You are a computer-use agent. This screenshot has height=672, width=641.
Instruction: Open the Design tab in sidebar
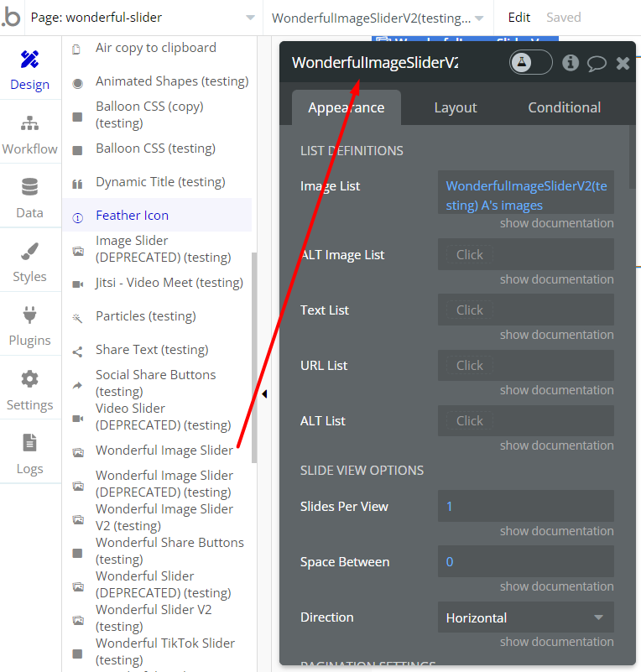click(x=30, y=70)
